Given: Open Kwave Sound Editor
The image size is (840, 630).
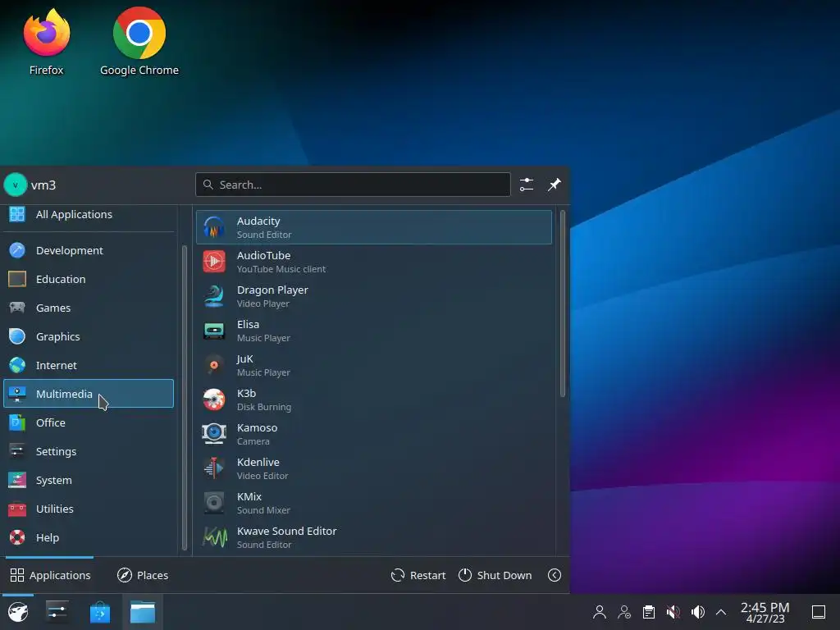Looking at the screenshot, I should (x=374, y=537).
